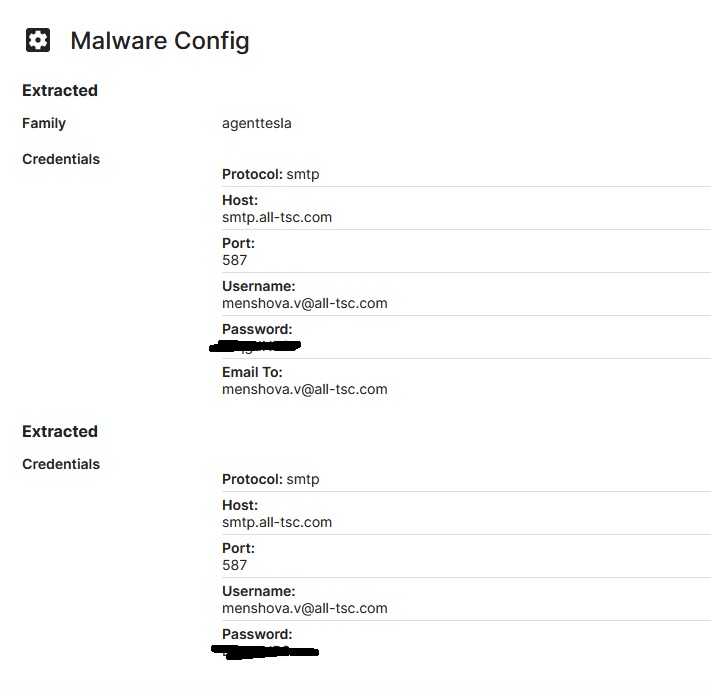Click the second Password: label
The width and height of the screenshot is (711, 690).
click(x=257, y=634)
